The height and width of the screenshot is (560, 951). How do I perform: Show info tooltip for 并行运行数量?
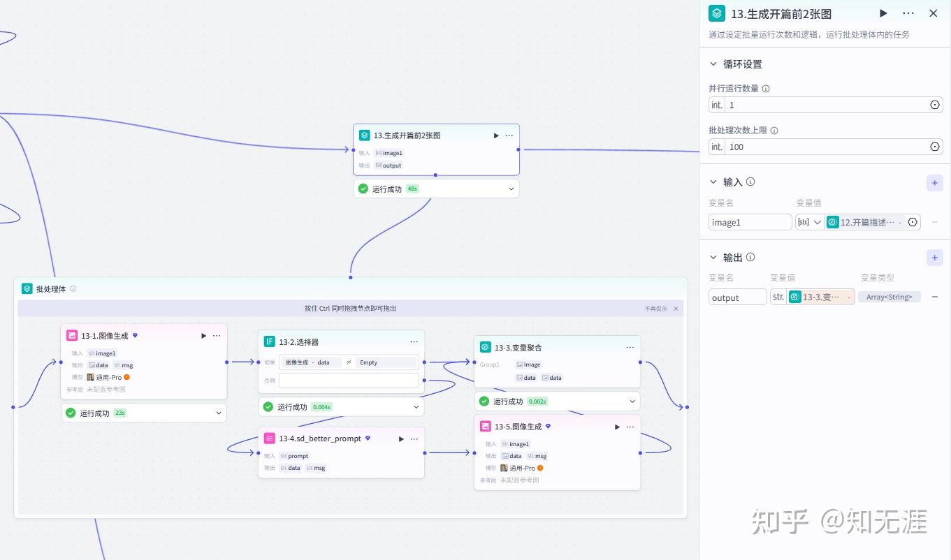pyautogui.click(x=766, y=89)
